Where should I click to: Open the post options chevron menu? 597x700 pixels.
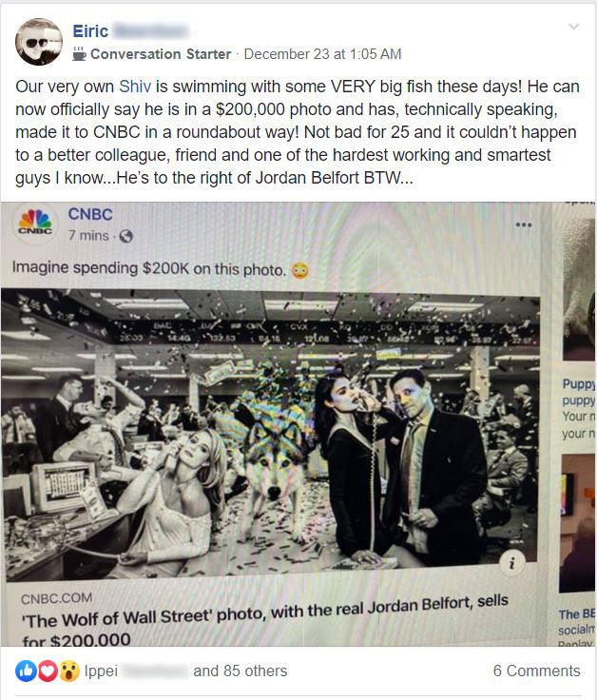[x=574, y=27]
